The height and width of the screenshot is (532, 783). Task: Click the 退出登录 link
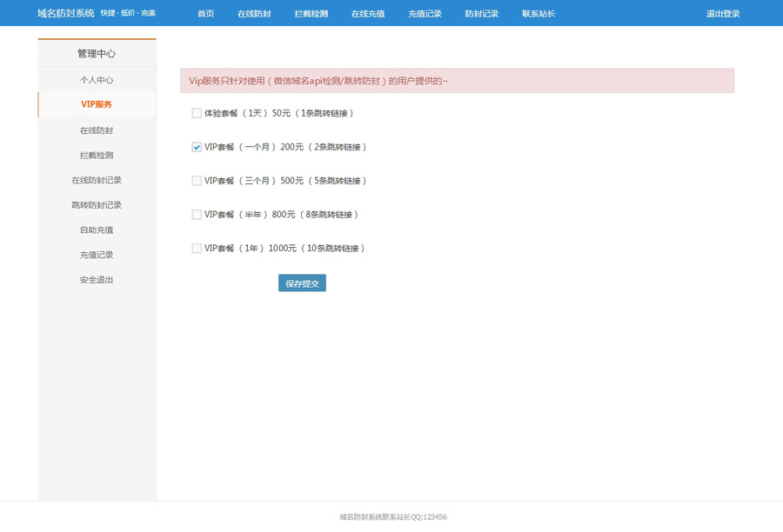[723, 14]
